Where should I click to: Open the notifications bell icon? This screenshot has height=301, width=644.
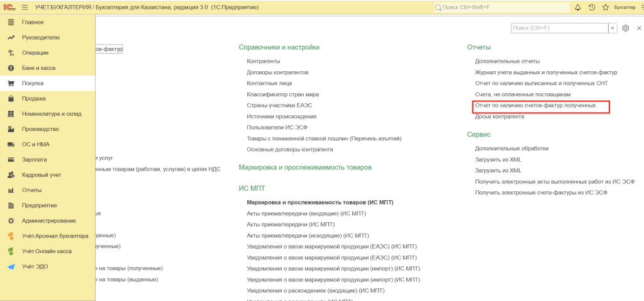[577, 8]
